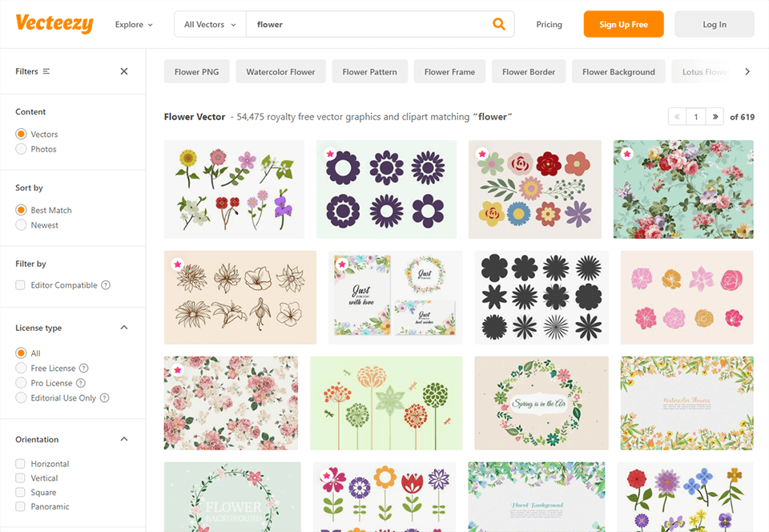Go to next results page arrow
769x532 pixels.
pos(715,117)
